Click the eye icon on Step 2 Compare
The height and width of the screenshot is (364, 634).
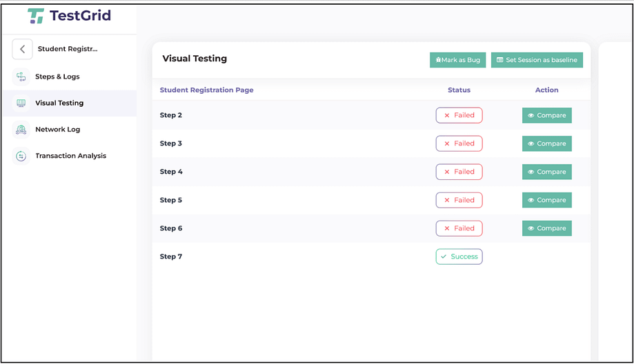[x=531, y=116]
